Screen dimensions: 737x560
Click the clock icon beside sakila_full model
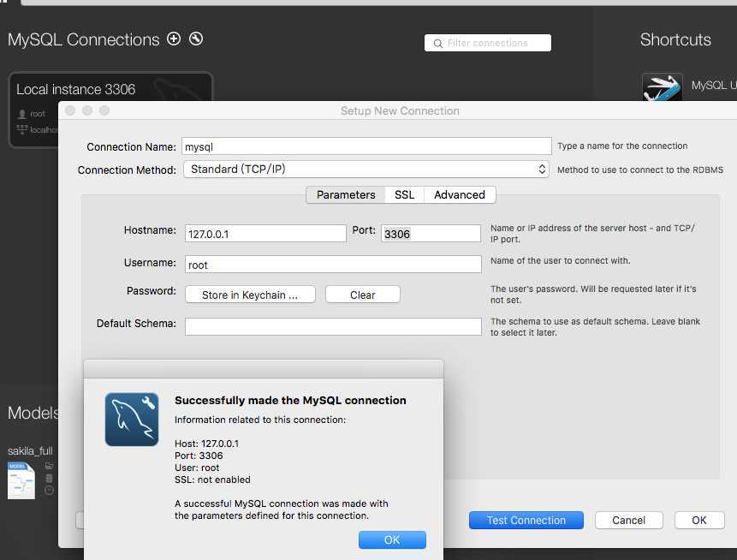pyautogui.click(x=49, y=491)
